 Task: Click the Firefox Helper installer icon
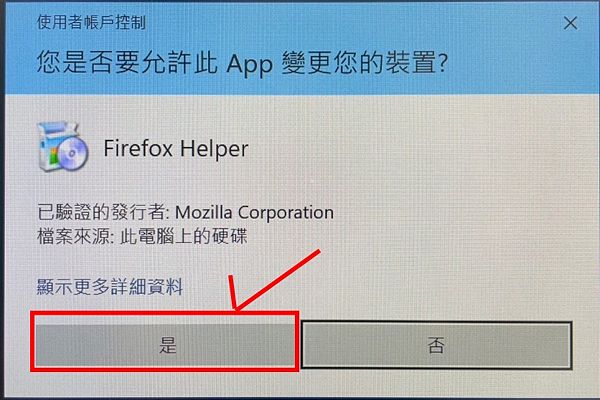(x=63, y=147)
